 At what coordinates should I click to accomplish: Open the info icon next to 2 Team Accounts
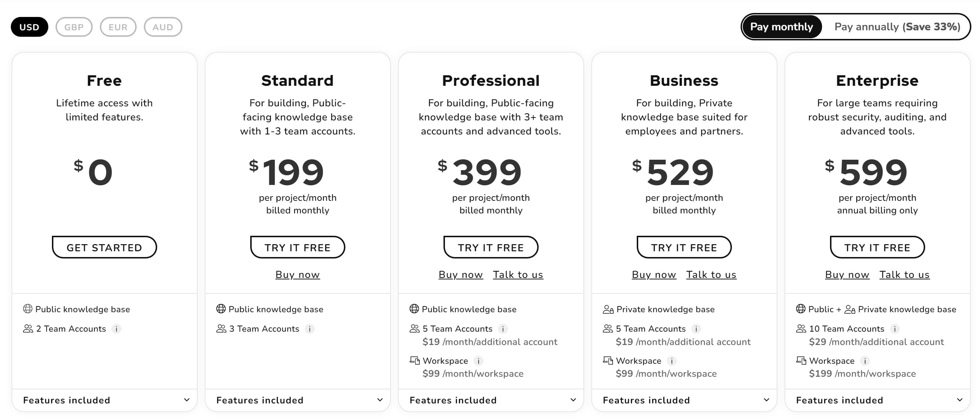click(117, 329)
